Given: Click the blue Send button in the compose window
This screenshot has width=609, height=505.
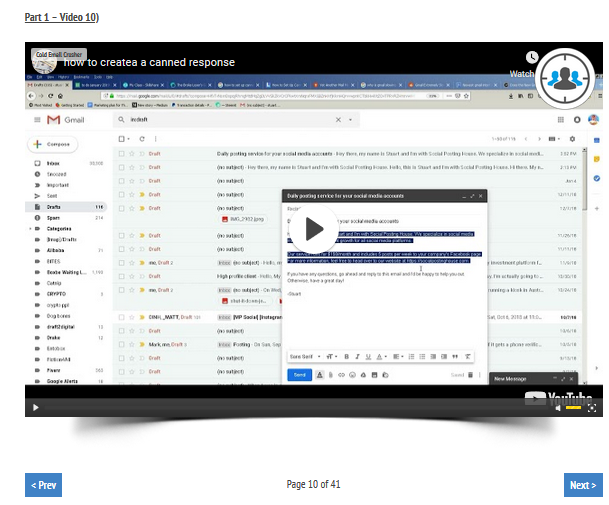Looking at the screenshot, I should coord(299,375).
